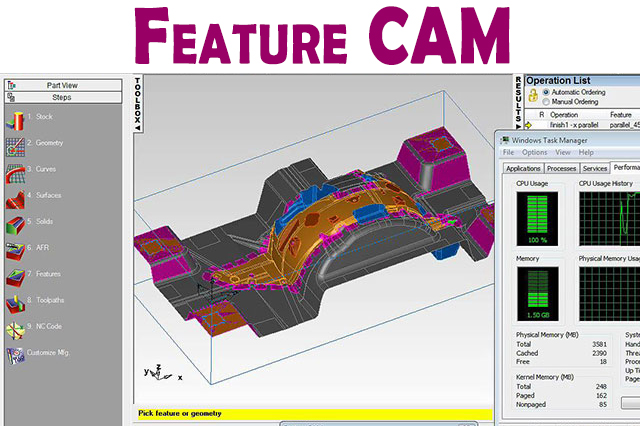640x426 pixels.
Task: Click the CPU Usage History graph
Action: tap(609, 219)
